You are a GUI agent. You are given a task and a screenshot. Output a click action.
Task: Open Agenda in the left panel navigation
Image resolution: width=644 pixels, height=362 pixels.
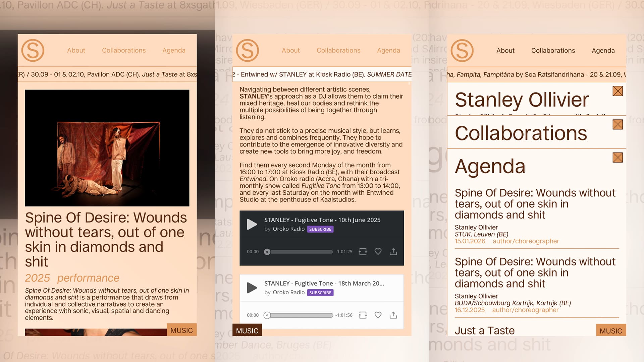coord(174,50)
